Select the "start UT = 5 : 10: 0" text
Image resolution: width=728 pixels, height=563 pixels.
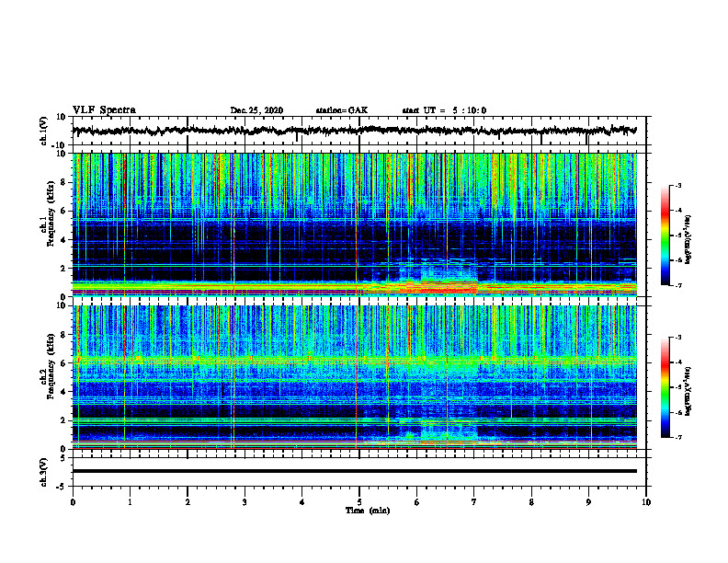[x=444, y=110]
